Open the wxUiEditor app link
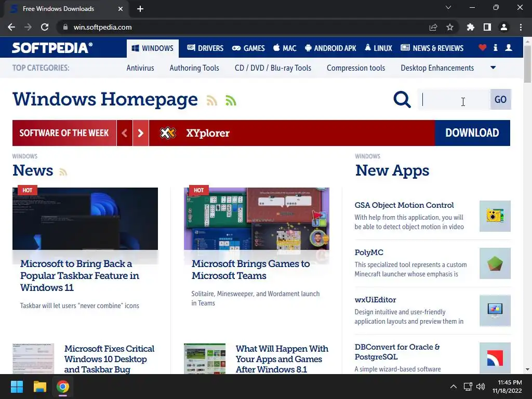Screen dimensions: 532x399 pyautogui.click(x=375, y=300)
